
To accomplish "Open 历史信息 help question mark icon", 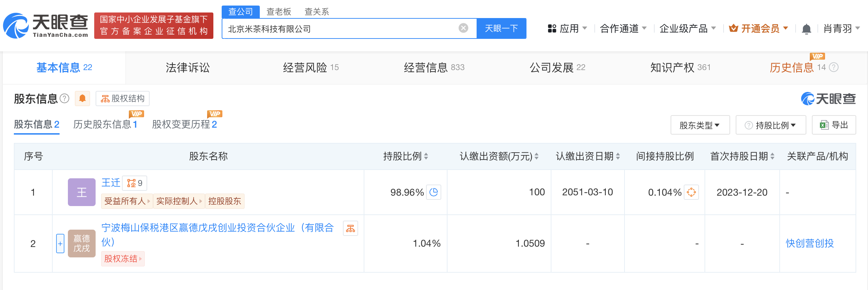I will 834,67.
